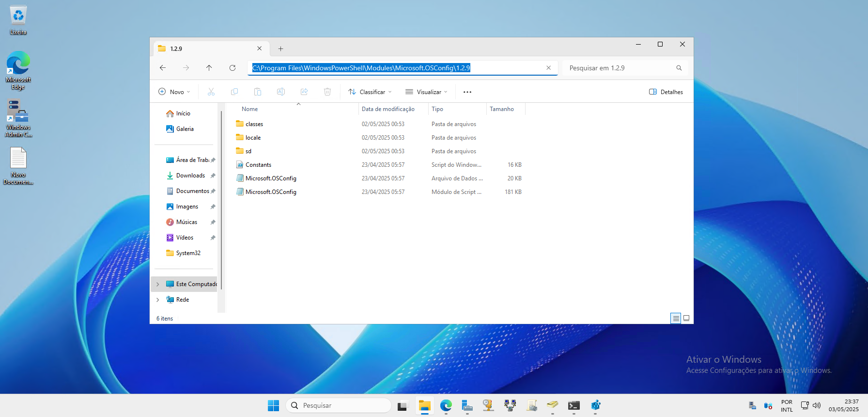Open the Novo dropdown
This screenshot has height=417, width=868.
174,92
